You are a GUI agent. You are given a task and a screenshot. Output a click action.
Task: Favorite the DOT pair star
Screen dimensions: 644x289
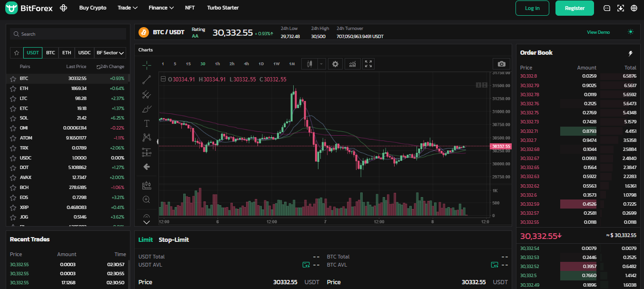tap(13, 168)
